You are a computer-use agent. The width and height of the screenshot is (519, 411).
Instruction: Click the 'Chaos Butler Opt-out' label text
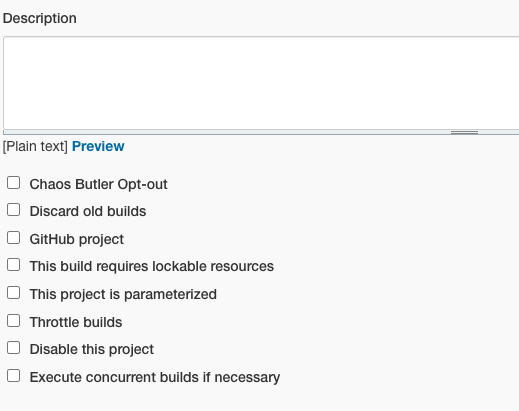pyautogui.click(x=98, y=184)
